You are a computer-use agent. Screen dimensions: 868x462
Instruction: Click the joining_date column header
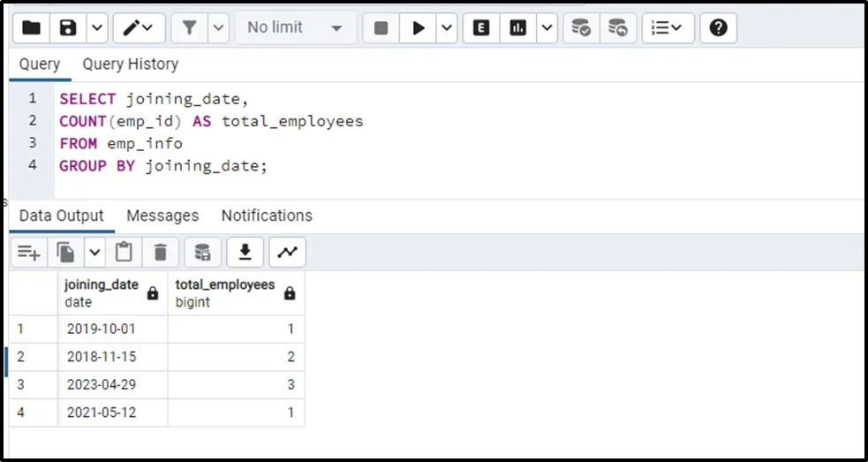102,292
